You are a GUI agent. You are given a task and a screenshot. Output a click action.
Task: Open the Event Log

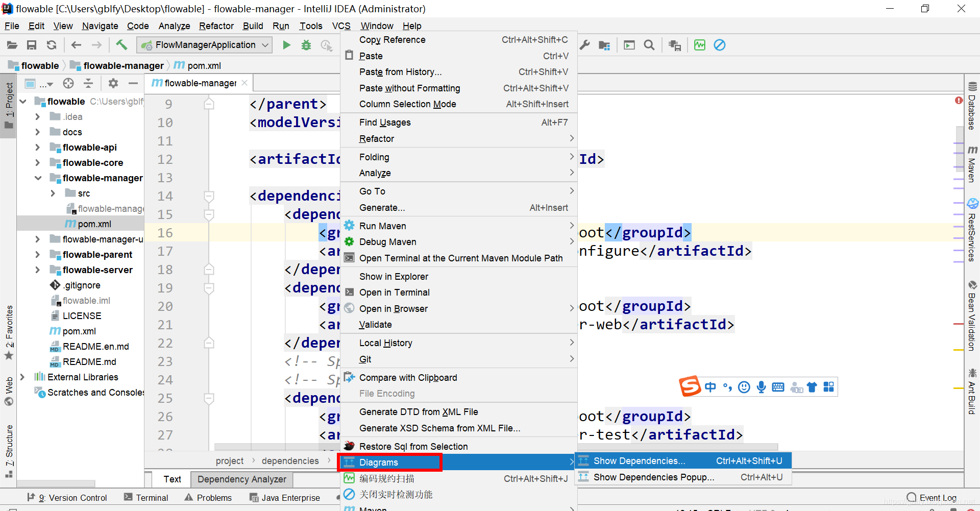click(932, 498)
